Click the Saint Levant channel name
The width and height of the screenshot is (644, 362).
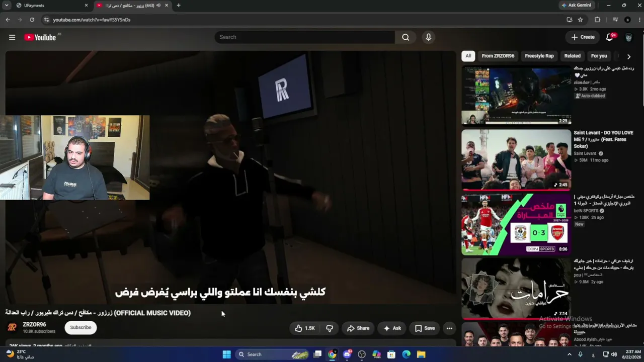click(x=585, y=154)
